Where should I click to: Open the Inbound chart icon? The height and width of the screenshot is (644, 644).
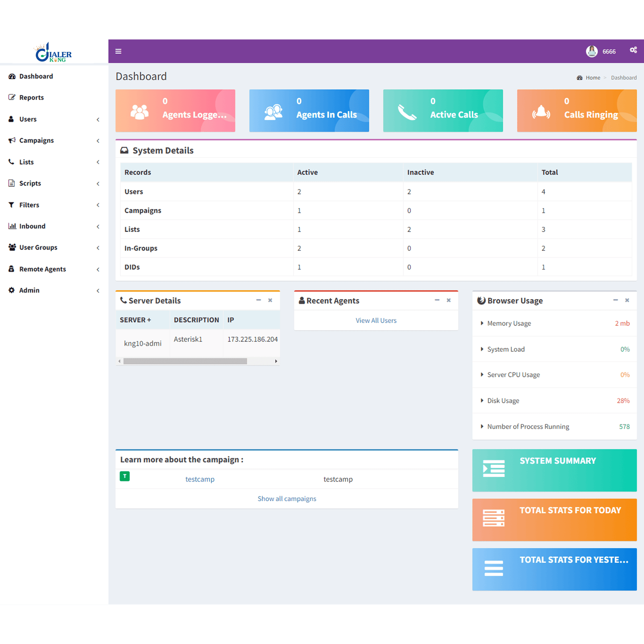(x=12, y=226)
